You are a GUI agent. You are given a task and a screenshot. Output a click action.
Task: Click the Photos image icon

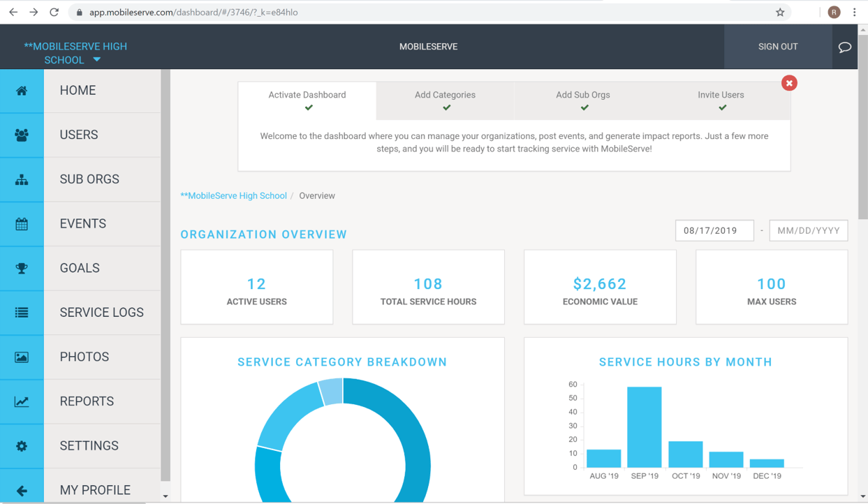tap(22, 357)
